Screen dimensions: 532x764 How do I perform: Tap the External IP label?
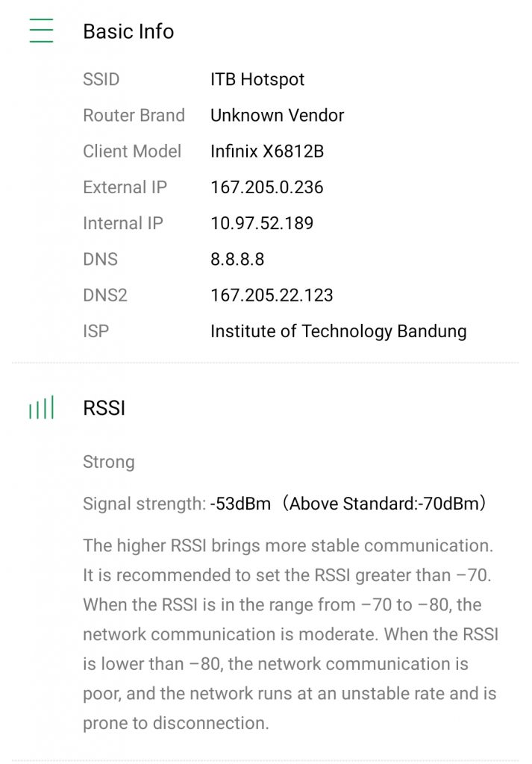coord(125,187)
